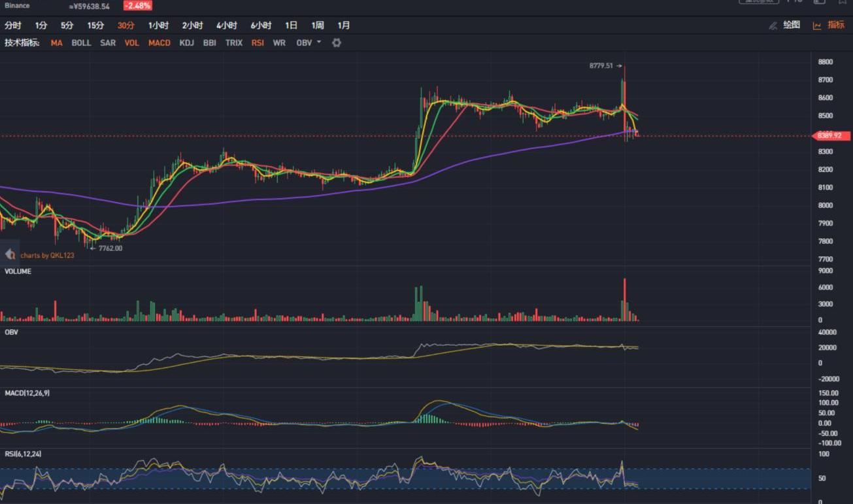Click the charts by QKL123 link

47,255
